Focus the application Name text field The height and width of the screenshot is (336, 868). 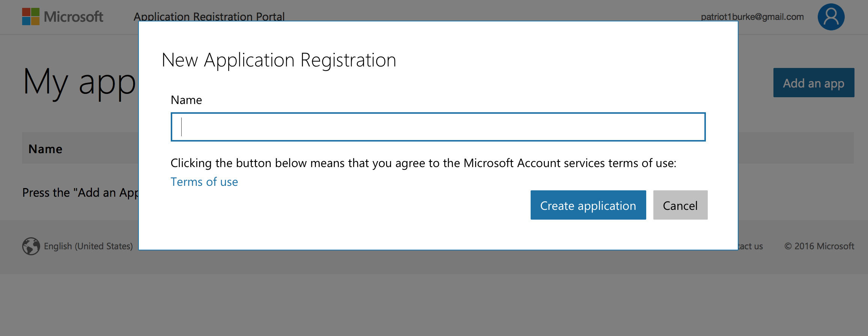(438, 127)
